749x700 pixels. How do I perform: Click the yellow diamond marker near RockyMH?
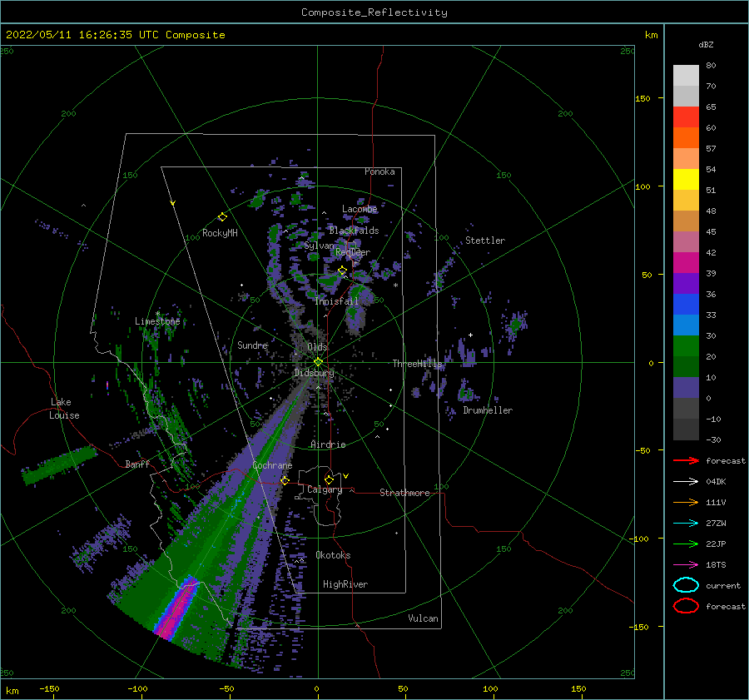pos(222,217)
